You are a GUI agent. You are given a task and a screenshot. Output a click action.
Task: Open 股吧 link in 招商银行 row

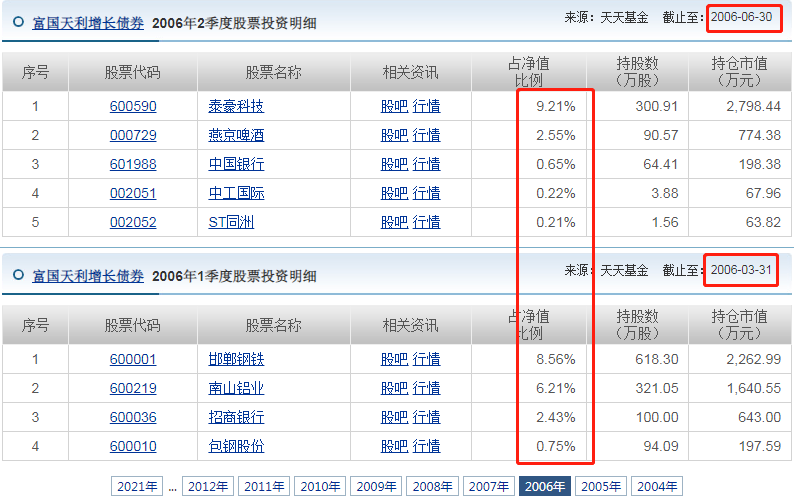[394, 417]
